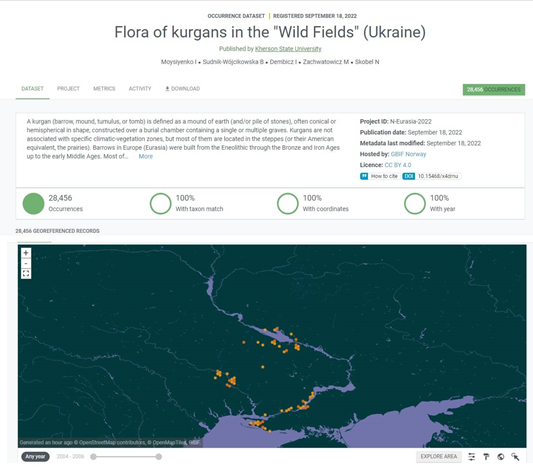Change map projection with globe icon
Viewport: 533px width, 470px height.
(500, 457)
